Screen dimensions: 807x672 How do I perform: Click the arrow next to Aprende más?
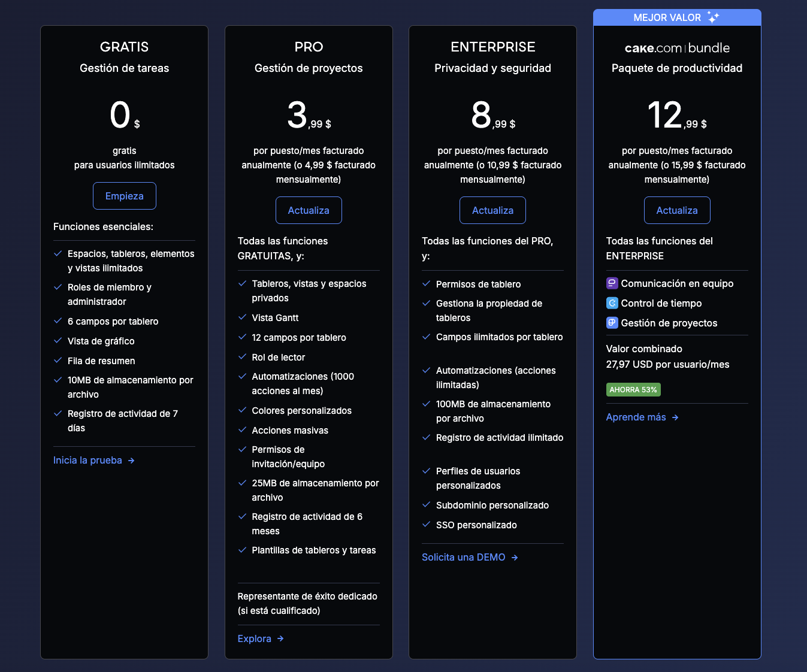pos(675,417)
